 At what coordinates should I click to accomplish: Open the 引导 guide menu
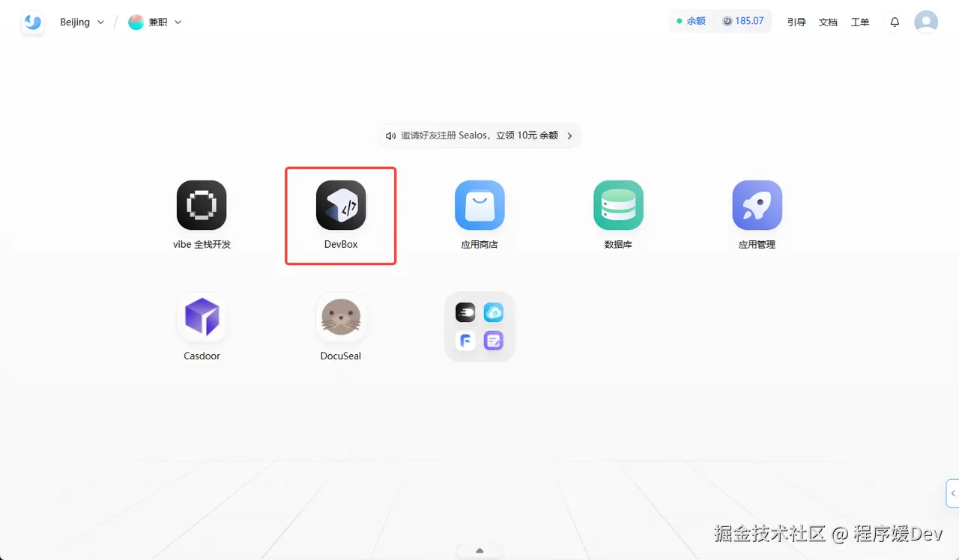tap(796, 22)
